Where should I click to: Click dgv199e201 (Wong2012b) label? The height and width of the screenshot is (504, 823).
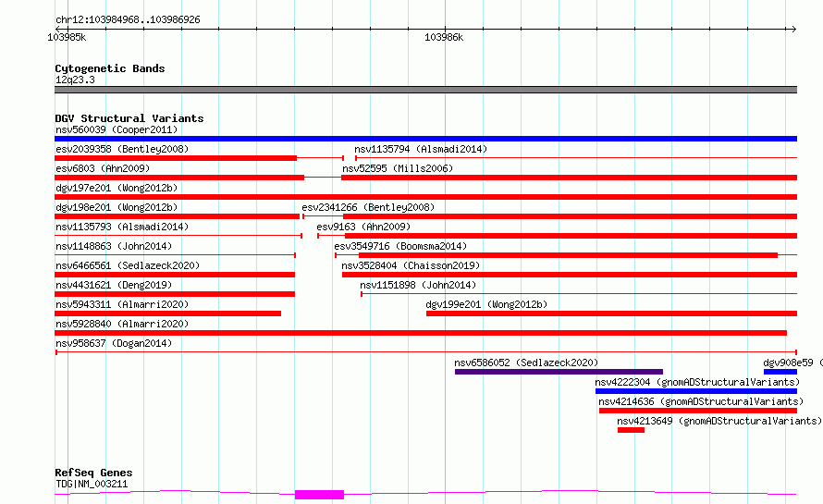pos(486,304)
